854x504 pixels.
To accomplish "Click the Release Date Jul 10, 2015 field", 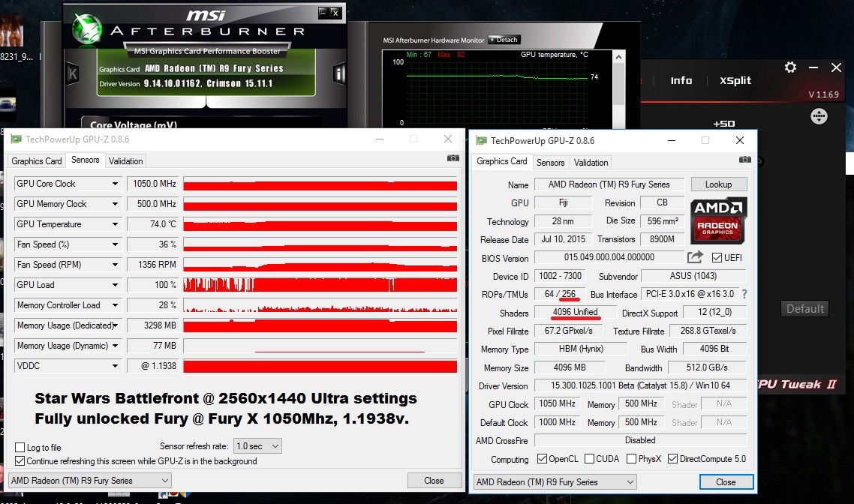I will point(563,239).
